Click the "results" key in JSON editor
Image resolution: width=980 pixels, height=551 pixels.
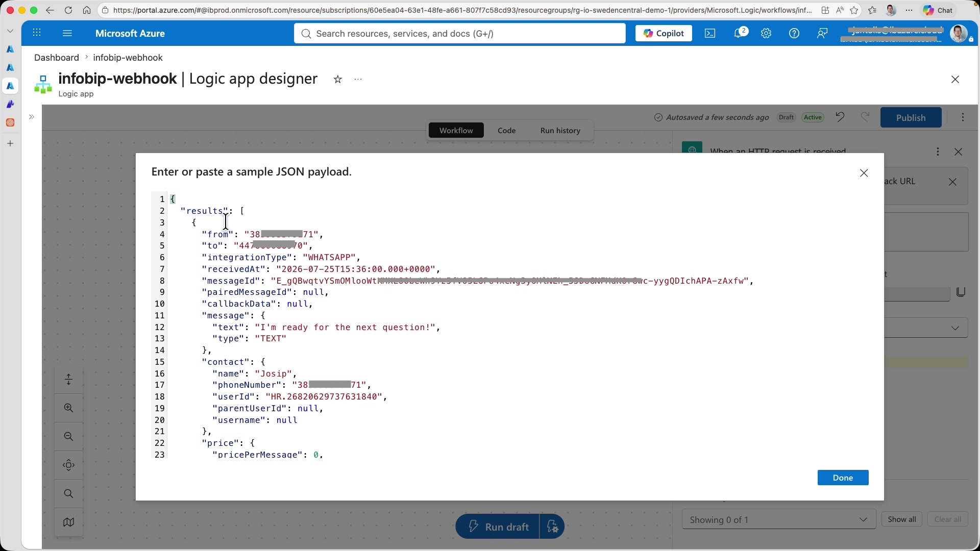point(205,211)
